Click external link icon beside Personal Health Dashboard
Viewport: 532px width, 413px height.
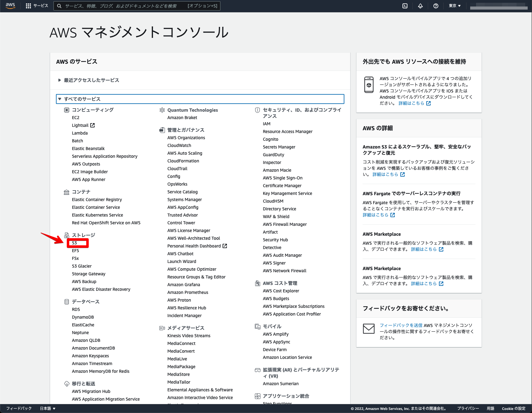[225, 246]
